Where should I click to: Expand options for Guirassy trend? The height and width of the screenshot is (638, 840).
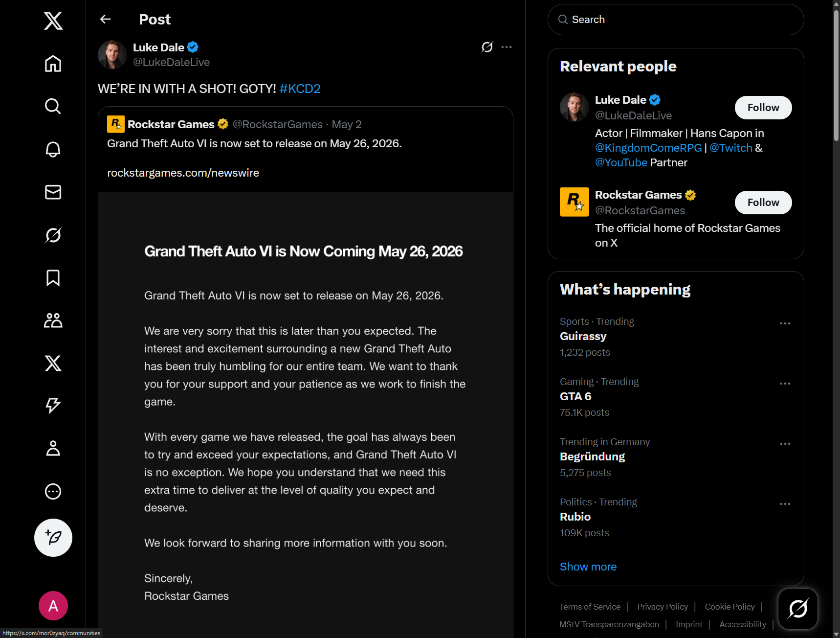[785, 323]
